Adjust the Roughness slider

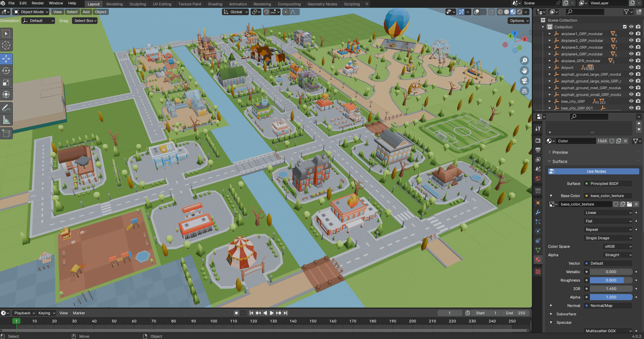[x=611, y=280]
